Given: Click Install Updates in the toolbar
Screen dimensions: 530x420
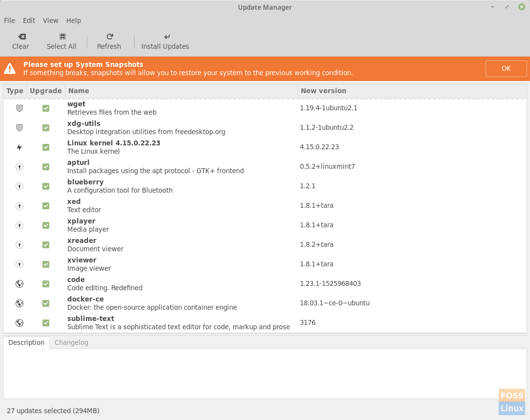Looking at the screenshot, I should (x=165, y=41).
